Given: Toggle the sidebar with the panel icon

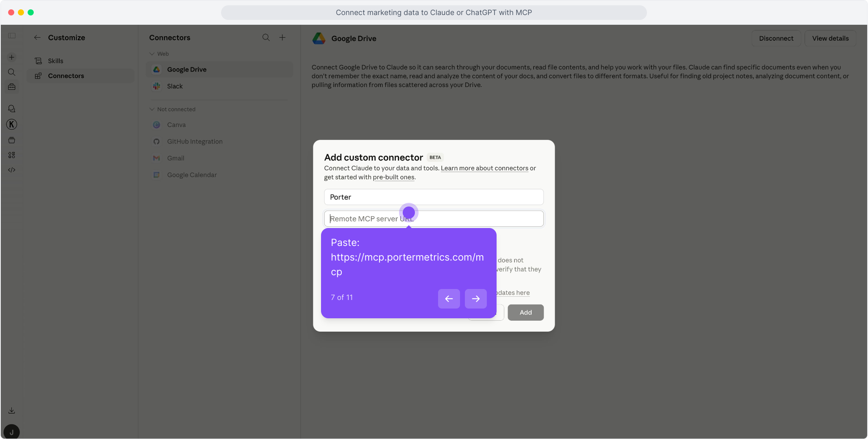Looking at the screenshot, I should pos(12,36).
